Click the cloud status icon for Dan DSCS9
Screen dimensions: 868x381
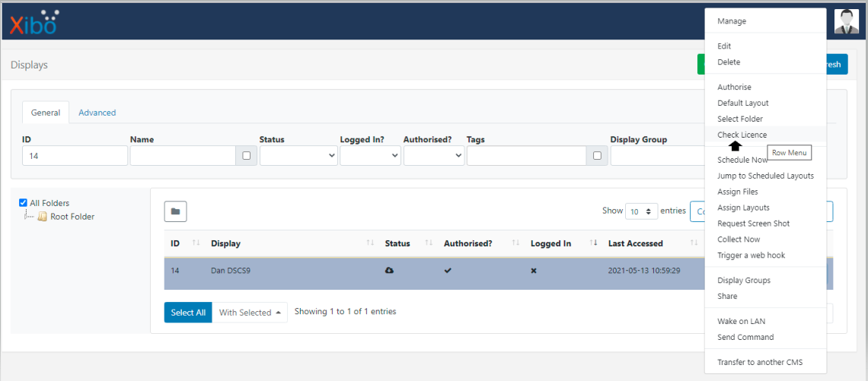click(389, 271)
